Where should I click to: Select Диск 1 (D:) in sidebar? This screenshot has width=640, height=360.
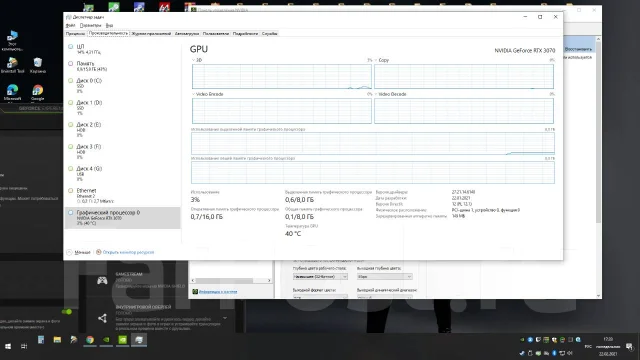click(122, 108)
